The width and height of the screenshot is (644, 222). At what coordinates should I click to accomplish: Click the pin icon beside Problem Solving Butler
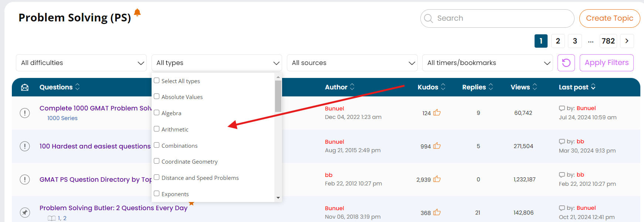25,212
